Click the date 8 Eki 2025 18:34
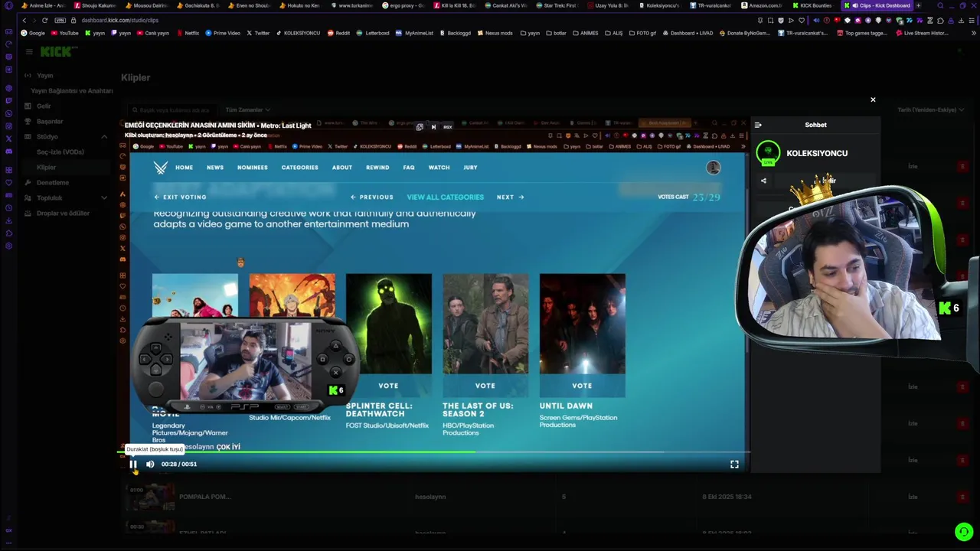 pos(727,497)
